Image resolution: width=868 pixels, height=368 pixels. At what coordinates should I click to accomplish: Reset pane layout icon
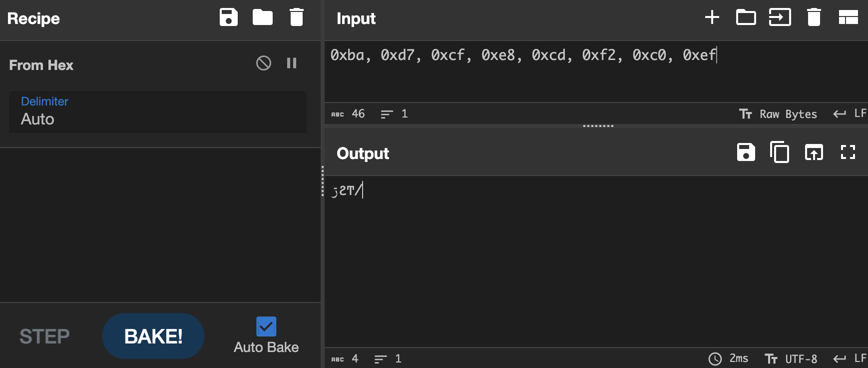tap(848, 17)
